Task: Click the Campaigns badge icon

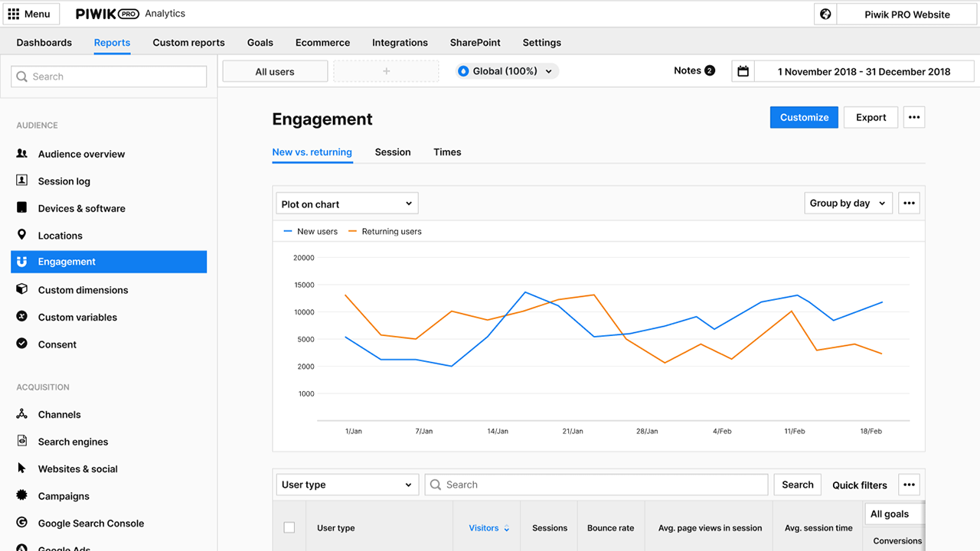Action: point(22,495)
